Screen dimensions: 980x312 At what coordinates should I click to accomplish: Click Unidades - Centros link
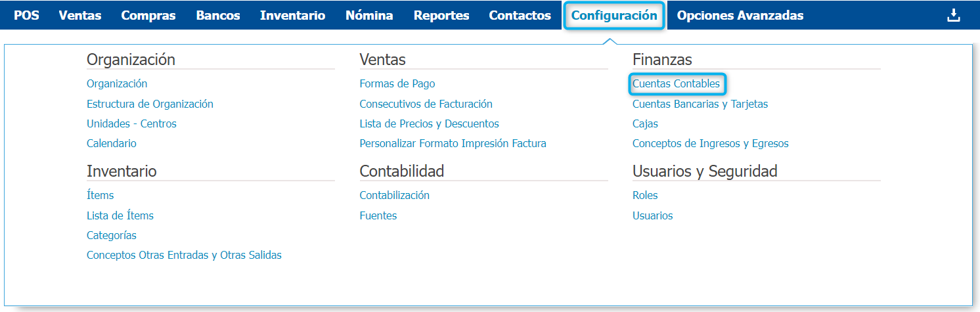click(131, 123)
